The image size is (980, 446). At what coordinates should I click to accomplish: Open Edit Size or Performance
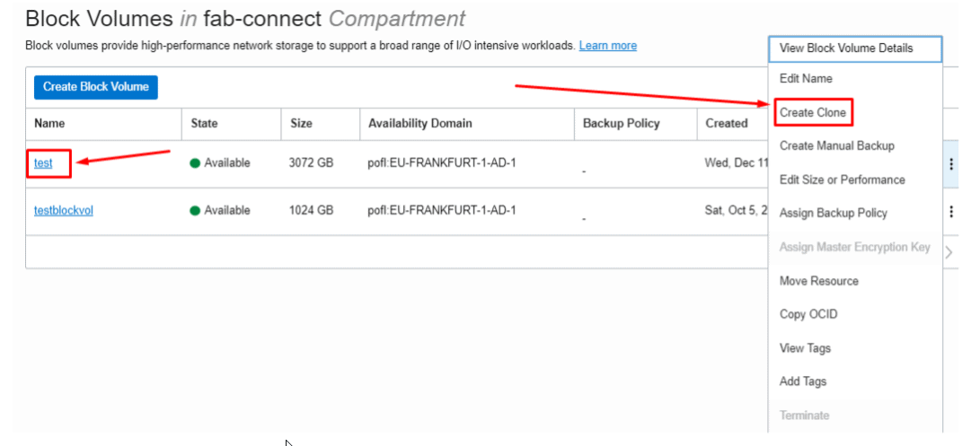pyautogui.click(x=842, y=179)
